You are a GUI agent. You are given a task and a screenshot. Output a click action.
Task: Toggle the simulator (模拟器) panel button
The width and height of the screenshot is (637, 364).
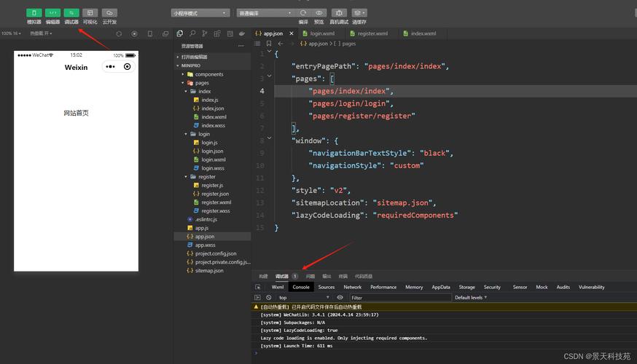click(34, 13)
